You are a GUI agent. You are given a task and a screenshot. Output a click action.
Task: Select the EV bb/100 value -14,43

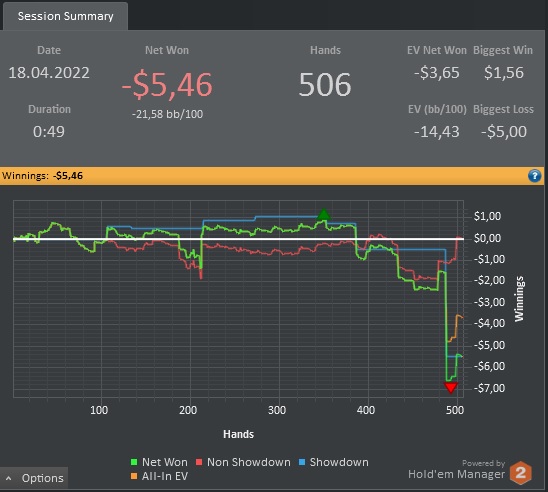(x=437, y=132)
